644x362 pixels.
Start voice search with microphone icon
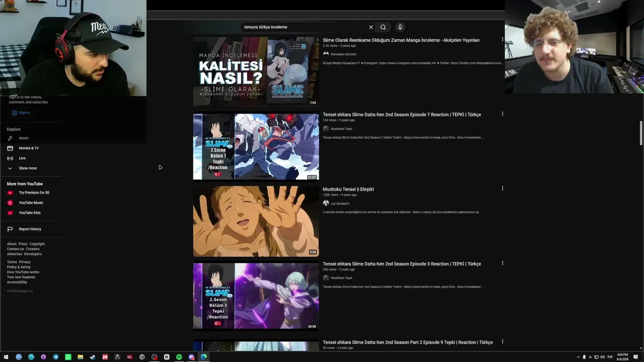400,27
